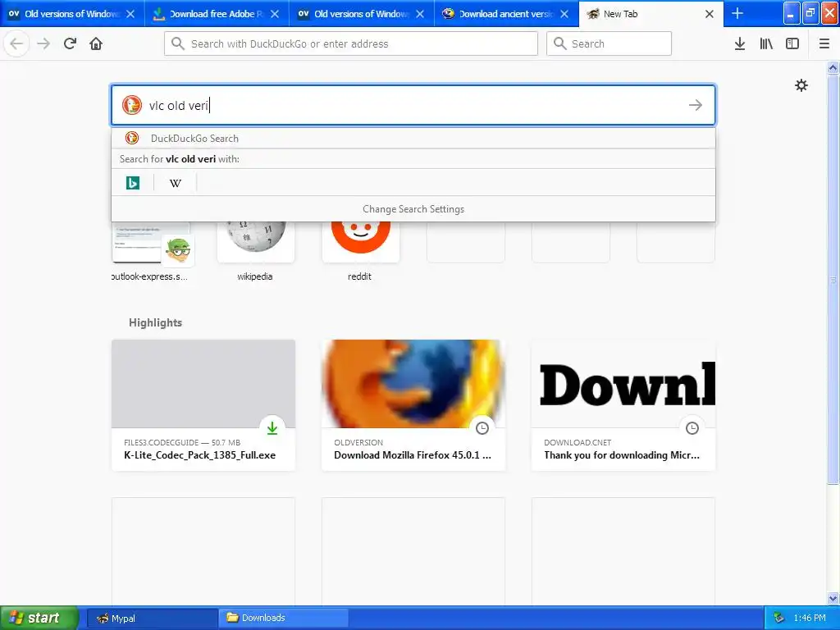This screenshot has width=840, height=630.
Task: Open Thank you for downloading highlight card
Action: pyautogui.click(x=623, y=405)
